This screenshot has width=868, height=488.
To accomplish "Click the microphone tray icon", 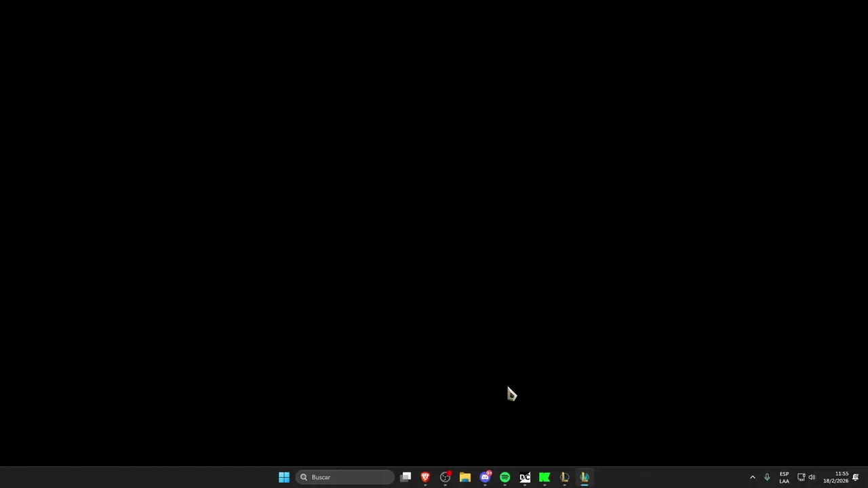I will [767, 477].
